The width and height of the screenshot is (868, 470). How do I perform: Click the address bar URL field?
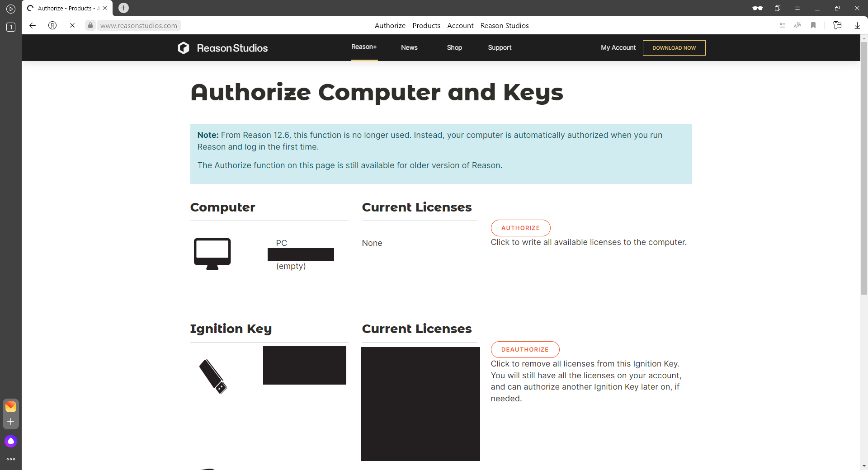pos(138,26)
